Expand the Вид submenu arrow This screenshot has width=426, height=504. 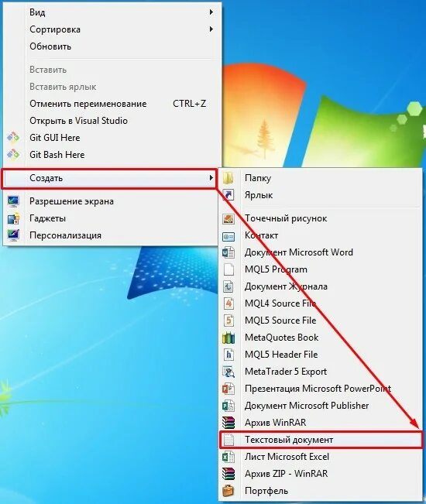pos(211,12)
